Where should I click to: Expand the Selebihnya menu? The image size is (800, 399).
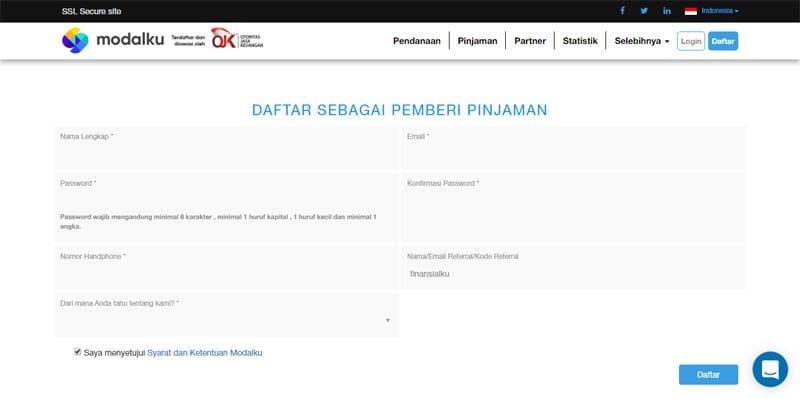coord(642,41)
